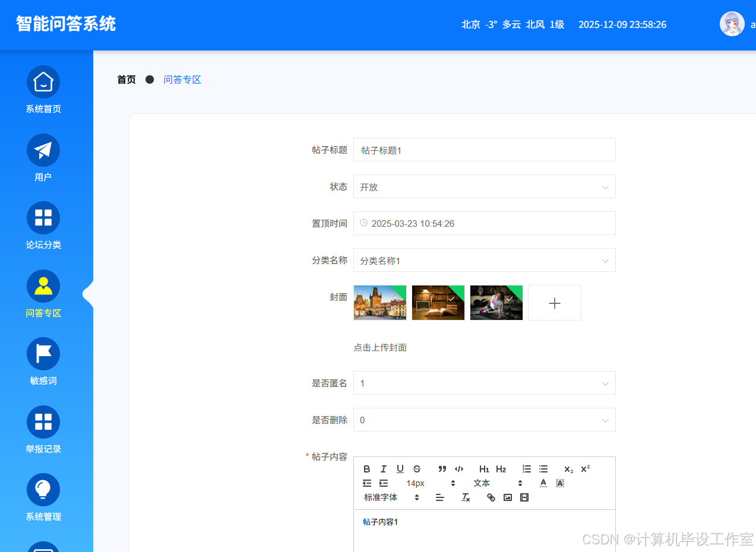Open 论坛分类 in the sidebar
The width and height of the screenshot is (756, 552).
[43, 226]
